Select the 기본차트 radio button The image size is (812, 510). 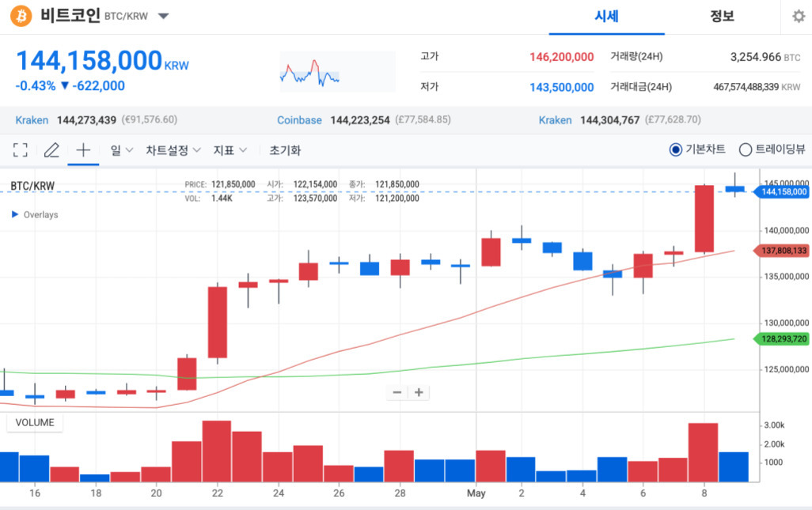click(x=676, y=150)
